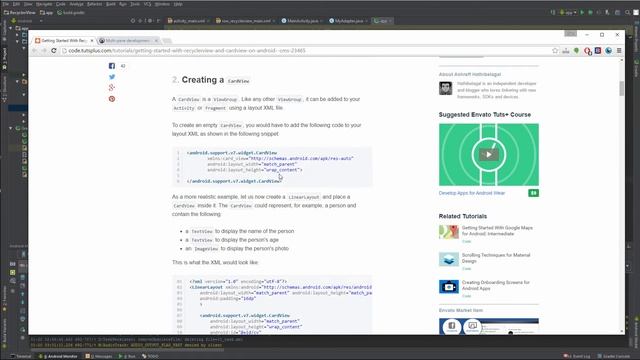Click the '2. Creating a CardView' heading
This screenshot has width=640, height=360.
(211, 80)
